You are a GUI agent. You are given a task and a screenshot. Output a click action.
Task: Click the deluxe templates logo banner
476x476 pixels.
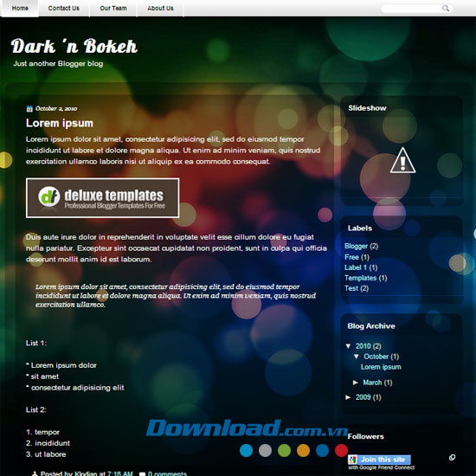(103, 198)
